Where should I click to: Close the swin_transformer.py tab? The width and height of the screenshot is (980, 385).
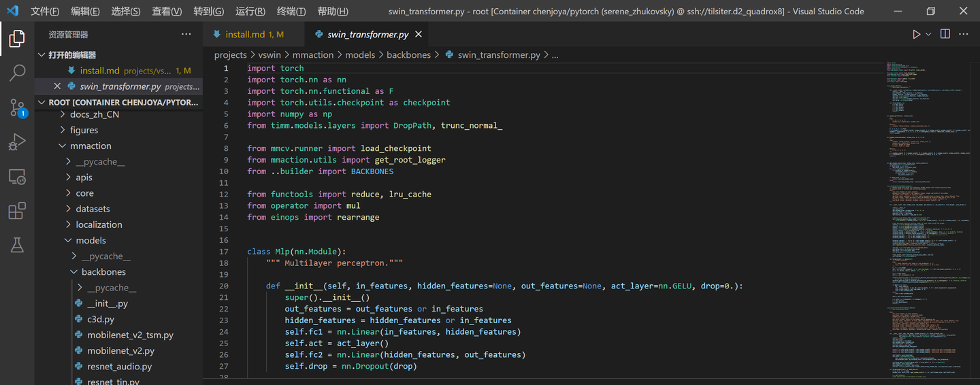click(419, 34)
